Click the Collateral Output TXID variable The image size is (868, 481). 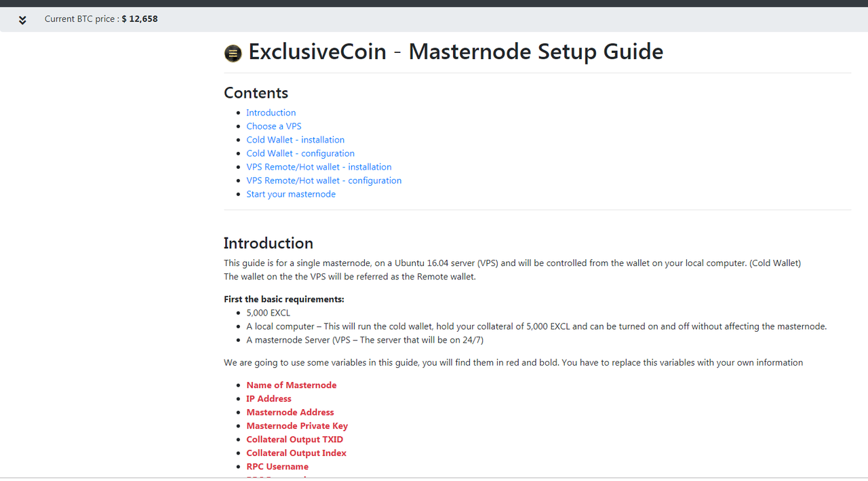pos(295,439)
